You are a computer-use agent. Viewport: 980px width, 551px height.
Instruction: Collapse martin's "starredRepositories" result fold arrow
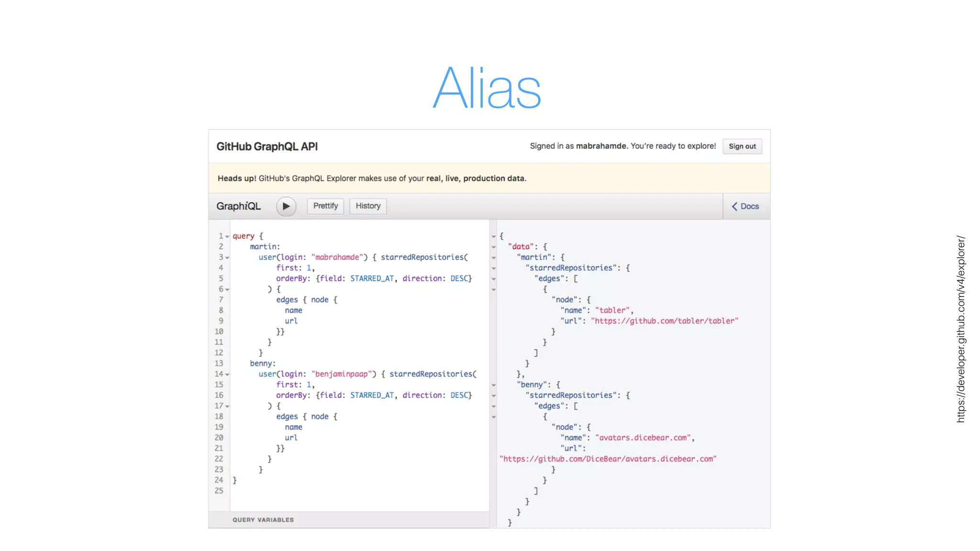tap(493, 268)
